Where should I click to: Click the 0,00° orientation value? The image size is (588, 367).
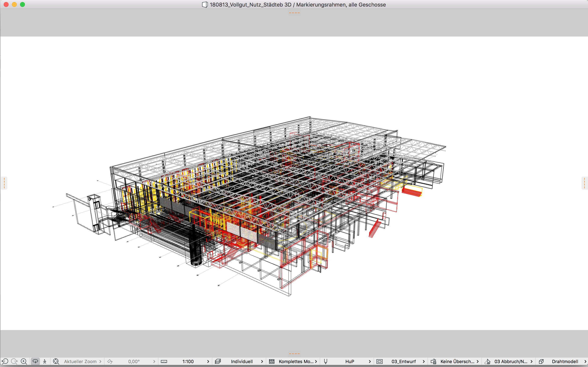click(x=134, y=361)
